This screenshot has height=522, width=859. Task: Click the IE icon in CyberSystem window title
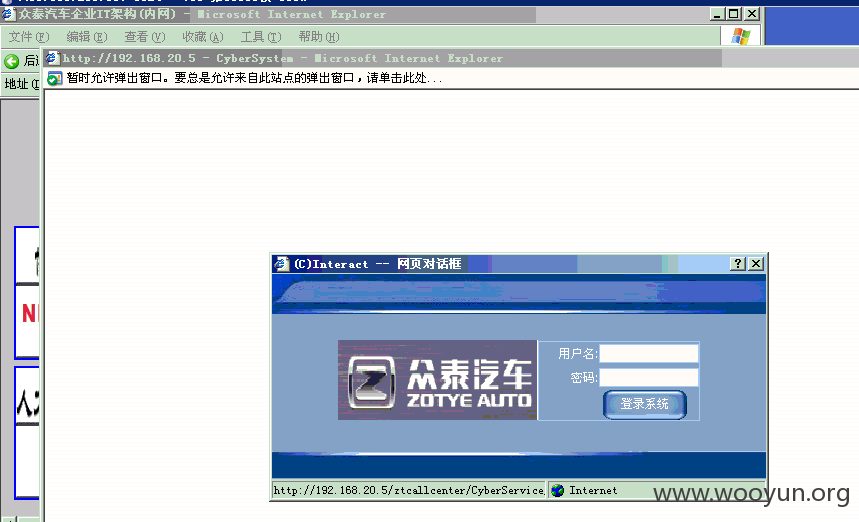(53, 58)
